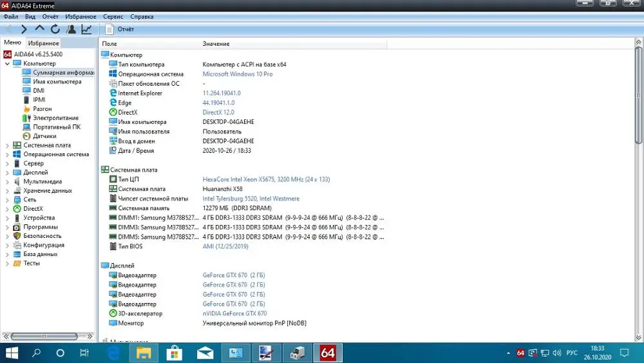
Task: Click the Электропитание battery icon
Action: point(26,118)
